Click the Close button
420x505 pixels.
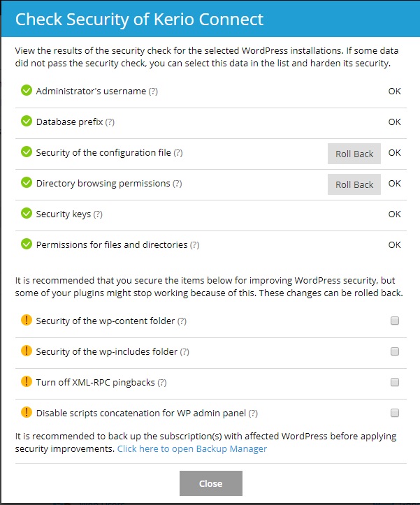coord(210,483)
